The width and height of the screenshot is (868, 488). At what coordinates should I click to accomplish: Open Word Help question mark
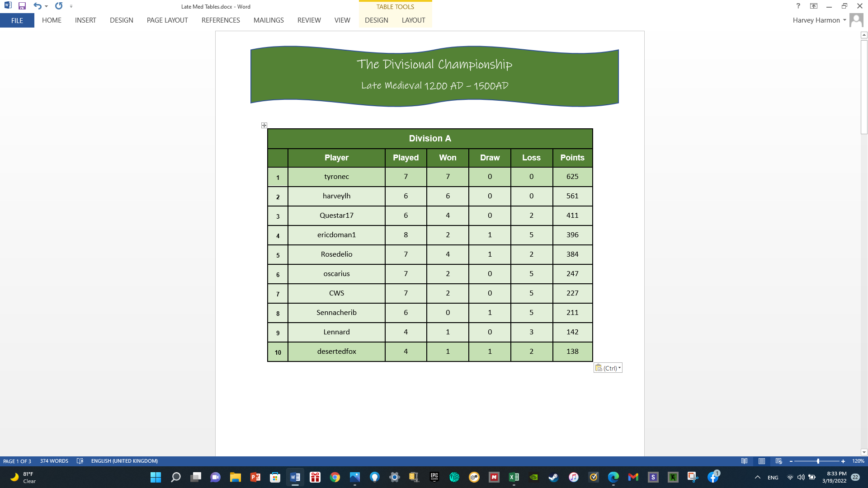798,6
